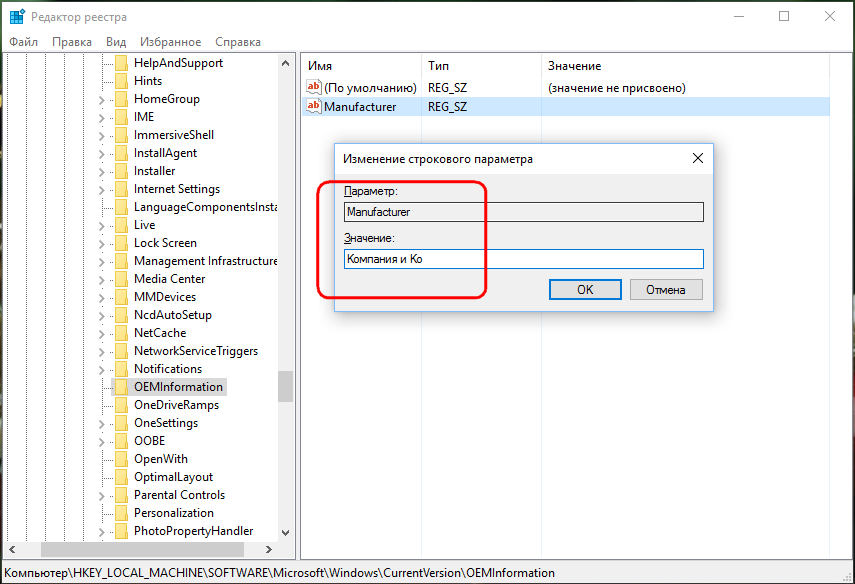855x584 pixels.
Task: Click the tree horizontal scrollbar thumb
Action: point(142,550)
